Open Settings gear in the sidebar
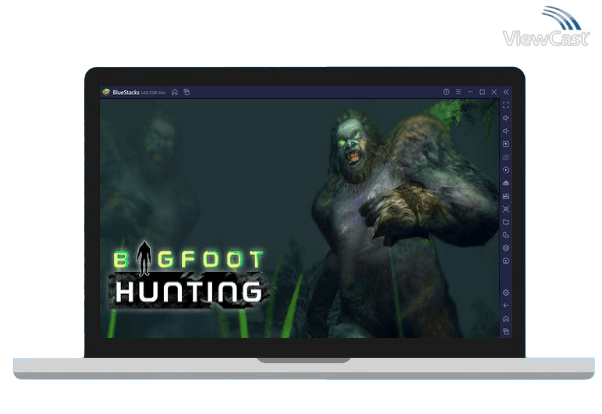This screenshot has width=602, height=414. (506, 293)
